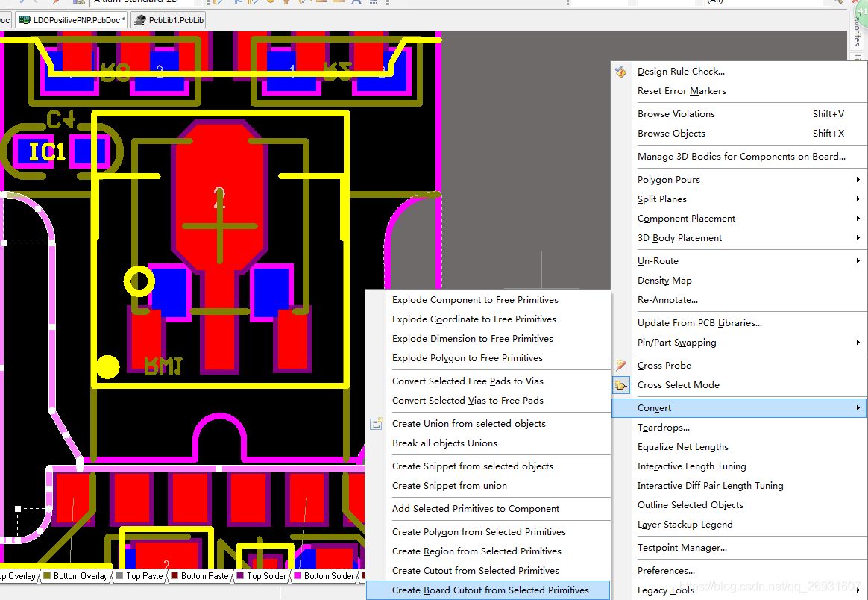Expand Split Planes submenu
Image resolution: width=868 pixels, height=600 pixels.
coord(738,199)
